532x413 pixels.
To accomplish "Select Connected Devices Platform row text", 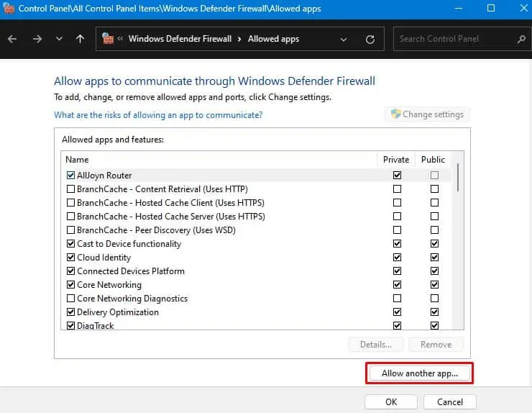I will (131, 271).
